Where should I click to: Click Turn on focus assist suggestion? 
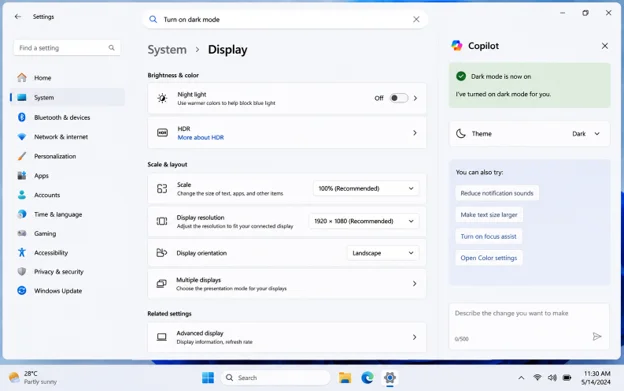click(x=488, y=236)
